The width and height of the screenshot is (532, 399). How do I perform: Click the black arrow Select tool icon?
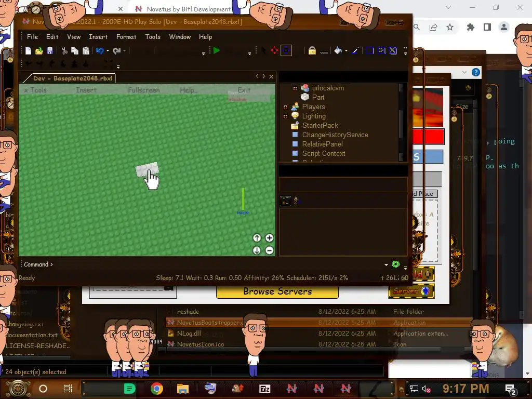(263, 50)
